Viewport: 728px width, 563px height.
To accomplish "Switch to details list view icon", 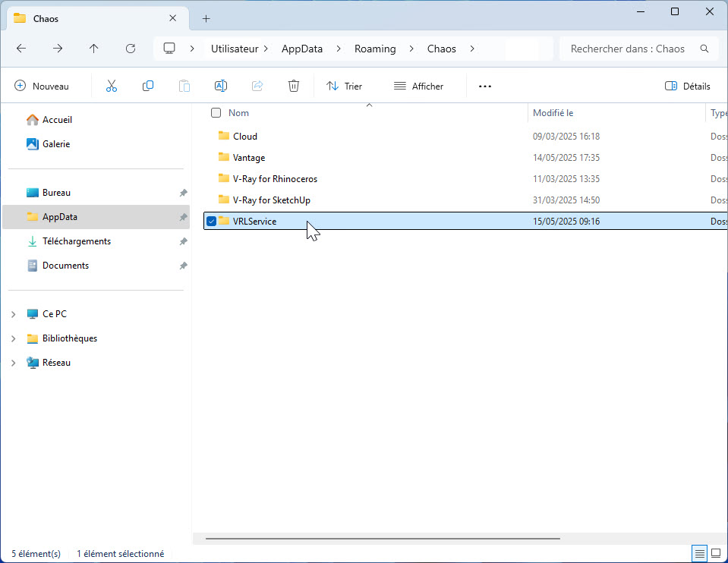I will (699, 553).
